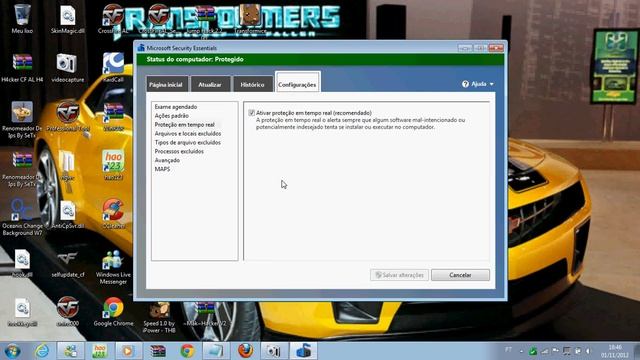The height and width of the screenshot is (360, 640).
Task: Select Tipos de arquivo excluídos
Action: 187,142
